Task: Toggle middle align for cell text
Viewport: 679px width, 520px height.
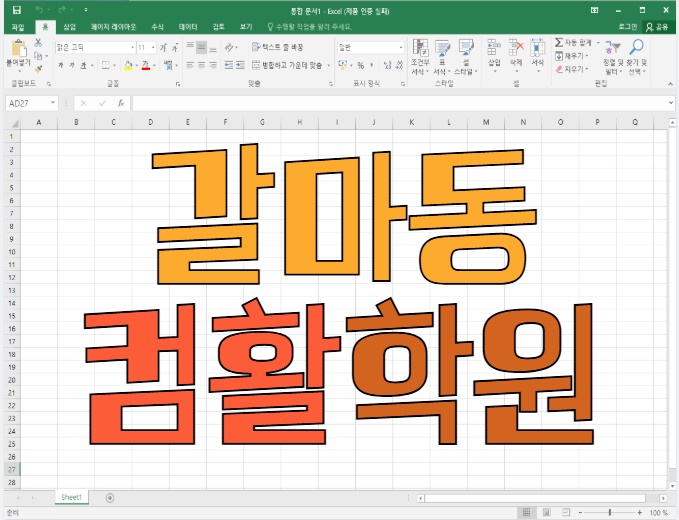Action: coord(201,47)
